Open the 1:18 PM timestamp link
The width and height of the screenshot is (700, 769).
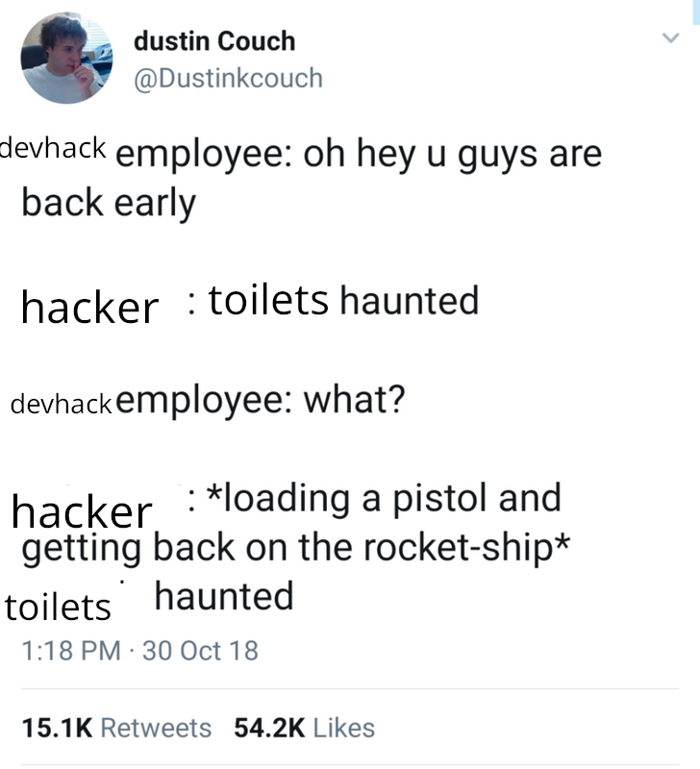71,651
